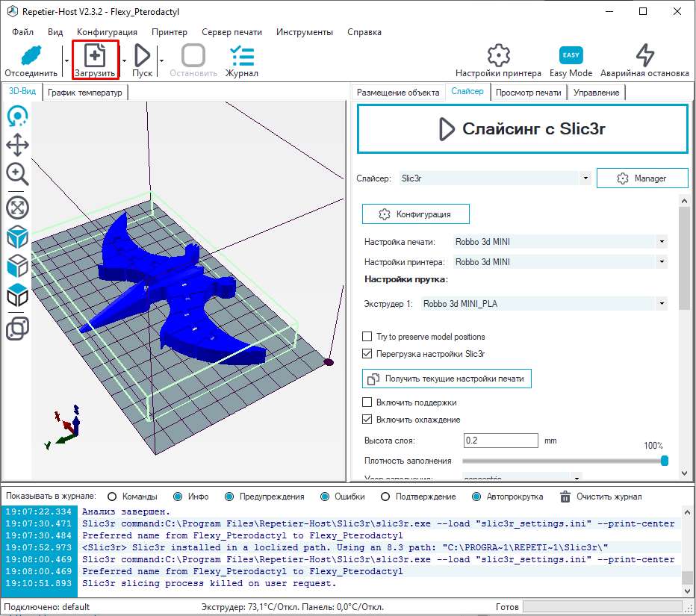
Task: Click the trash icon to clear log
Action: pyautogui.click(x=565, y=497)
